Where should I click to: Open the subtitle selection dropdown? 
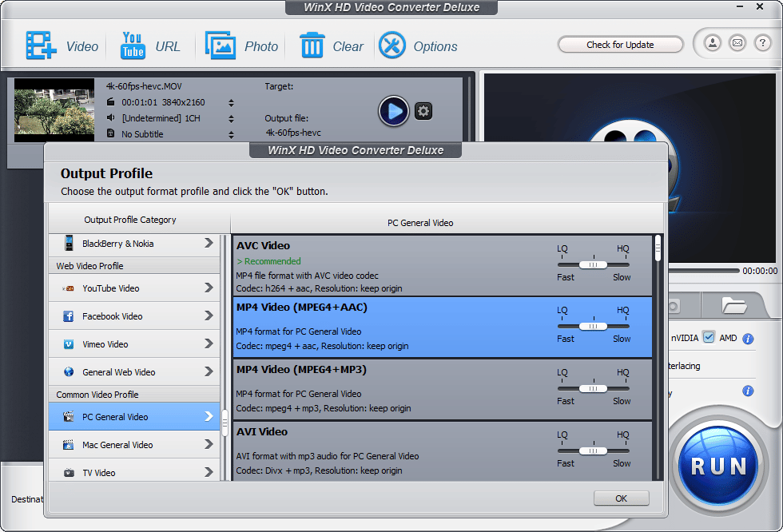coord(232,134)
